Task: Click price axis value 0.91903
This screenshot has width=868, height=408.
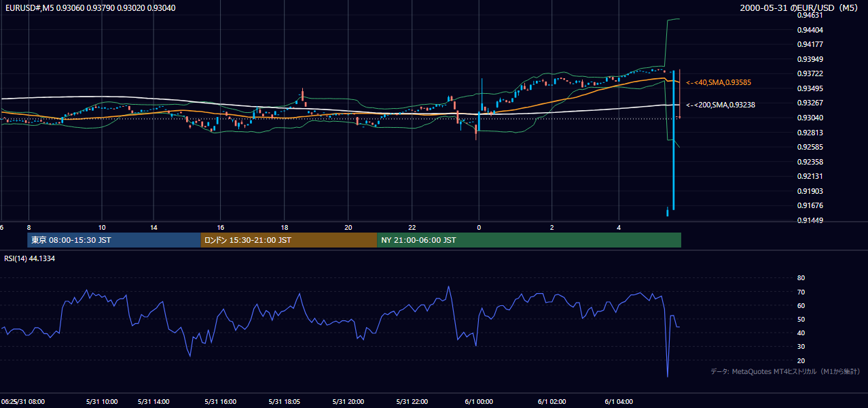Action: [x=810, y=191]
